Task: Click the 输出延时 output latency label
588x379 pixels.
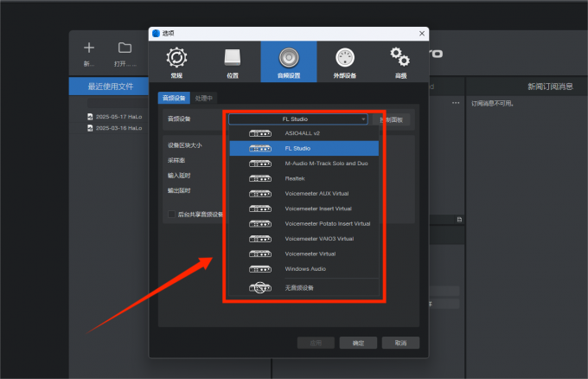Action: (179, 190)
